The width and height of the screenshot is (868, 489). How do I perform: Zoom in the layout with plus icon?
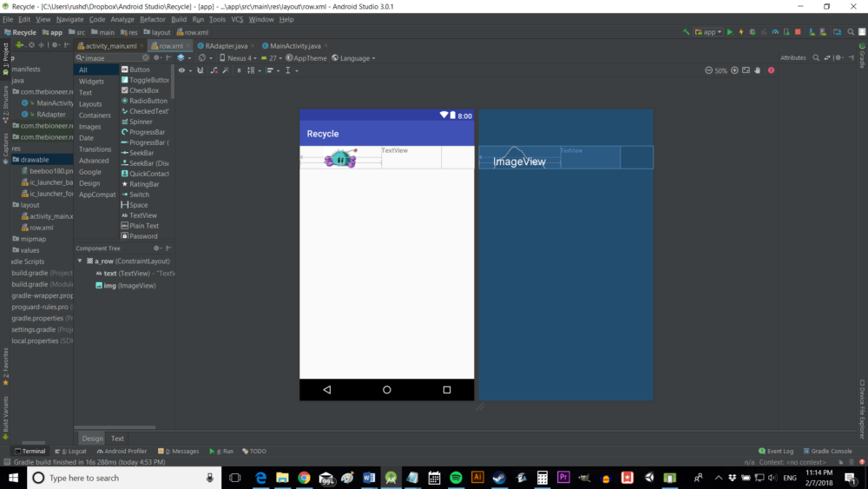click(x=734, y=70)
